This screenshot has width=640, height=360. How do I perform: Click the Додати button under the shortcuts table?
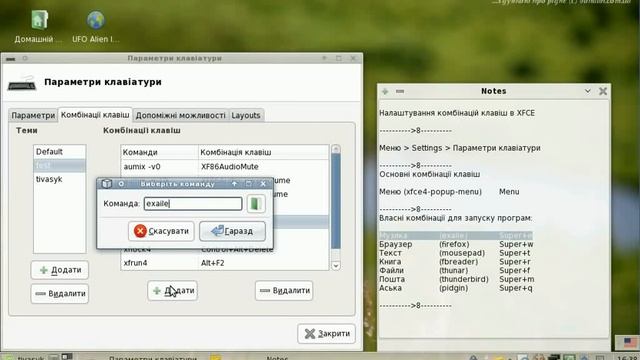tap(173, 291)
